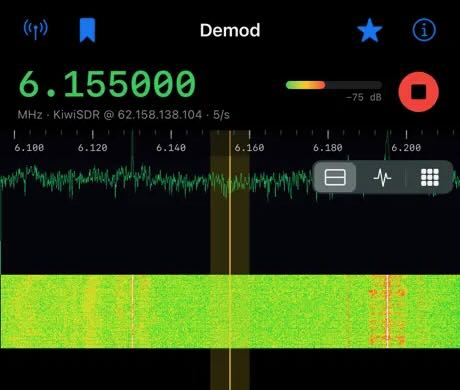Favorite this frequency with the star icon
Viewport: 460px width, 390px height.
click(x=369, y=30)
